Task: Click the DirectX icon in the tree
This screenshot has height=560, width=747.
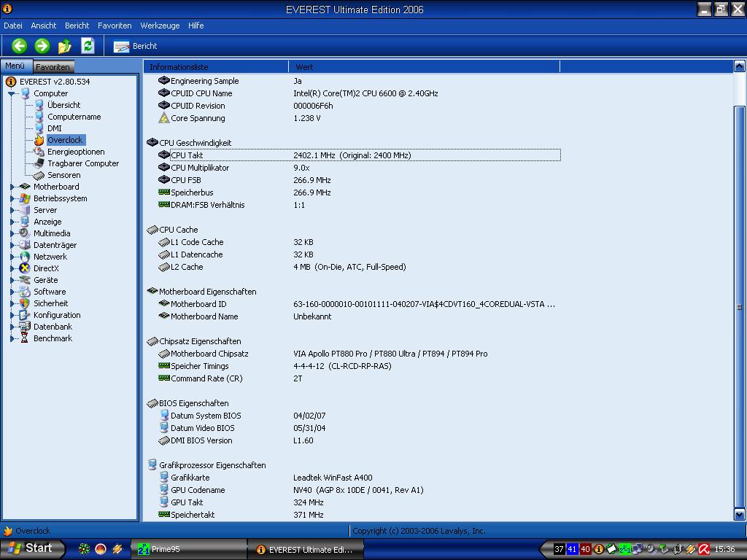Action: [25, 268]
